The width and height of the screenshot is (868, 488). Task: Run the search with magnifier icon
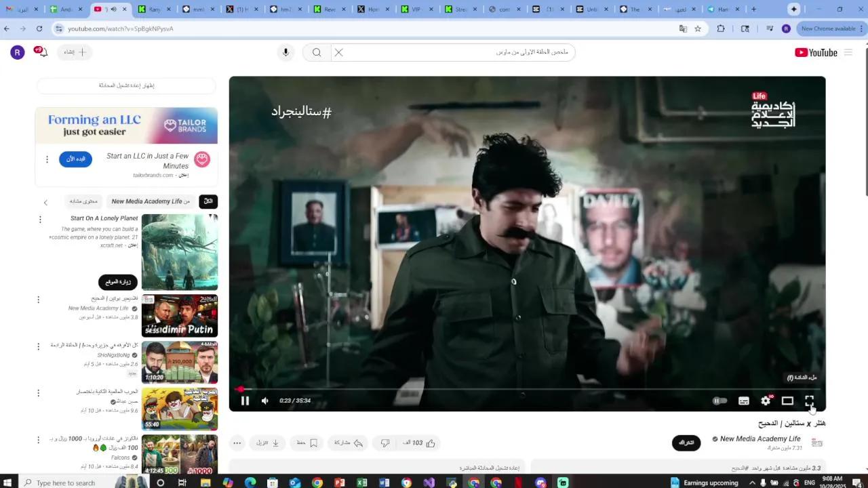click(317, 52)
